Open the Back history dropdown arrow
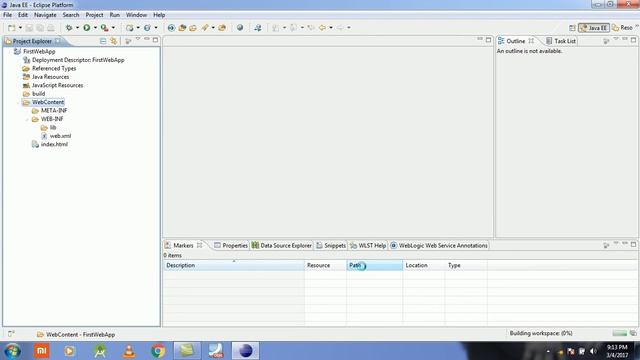This screenshot has height=360, width=640. (331, 28)
